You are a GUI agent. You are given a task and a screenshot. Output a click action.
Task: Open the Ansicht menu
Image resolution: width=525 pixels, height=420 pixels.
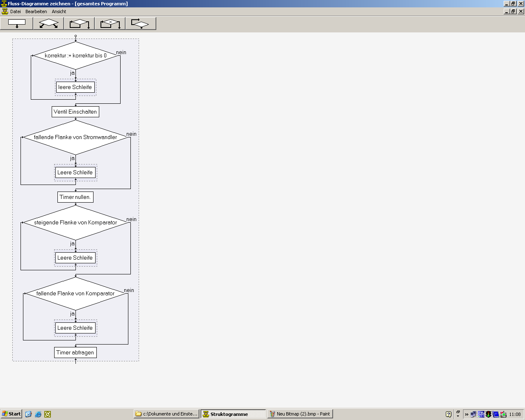(x=59, y=11)
